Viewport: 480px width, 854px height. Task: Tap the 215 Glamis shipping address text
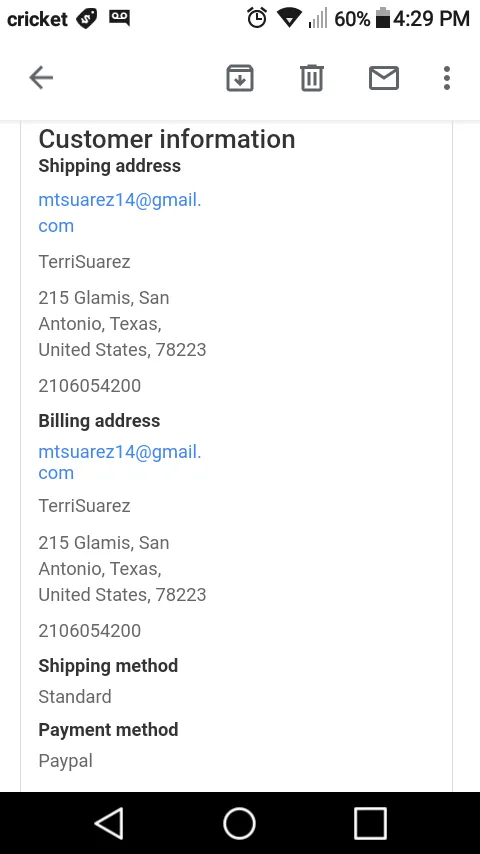(122, 324)
